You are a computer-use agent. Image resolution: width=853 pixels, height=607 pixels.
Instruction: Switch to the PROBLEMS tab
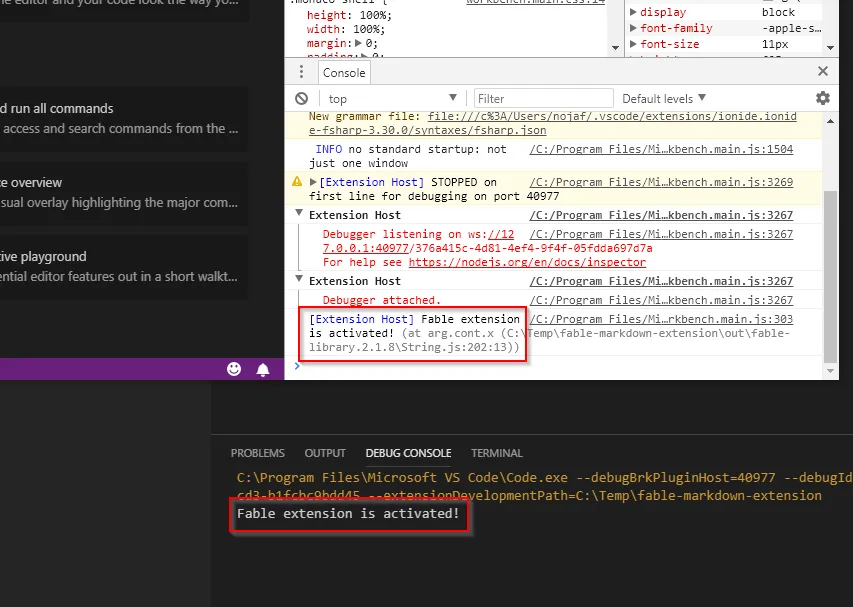click(257, 453)
